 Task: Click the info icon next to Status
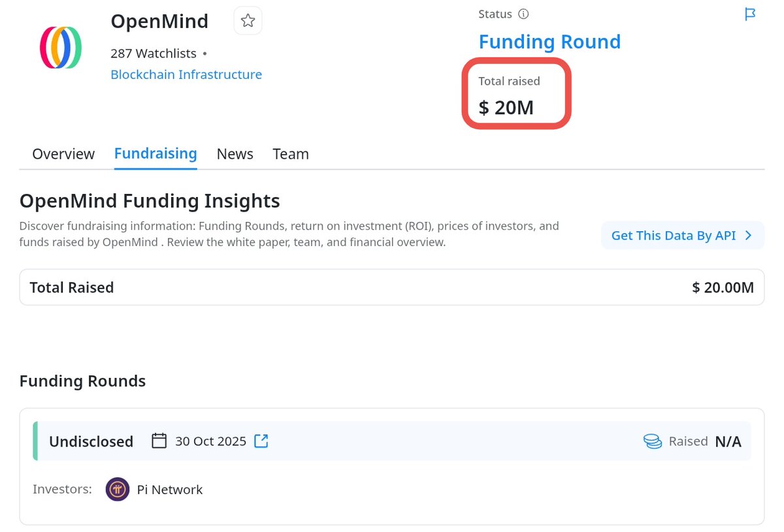[523, 14]
